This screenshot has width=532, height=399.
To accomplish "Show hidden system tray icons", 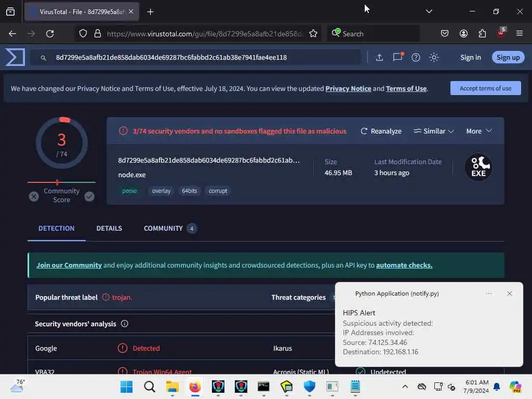I will click(x=405, y=387).
